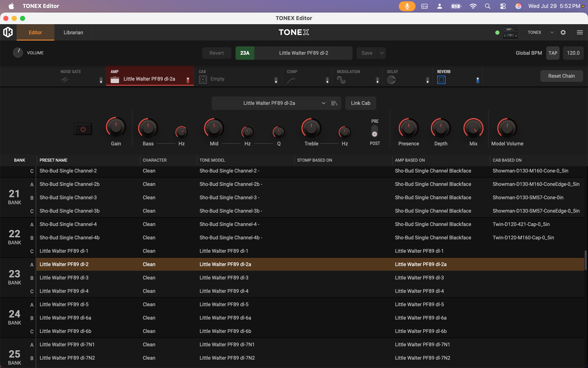588x368 pixels.
Task: Select the Modulation wave icon
Action: 341,80
